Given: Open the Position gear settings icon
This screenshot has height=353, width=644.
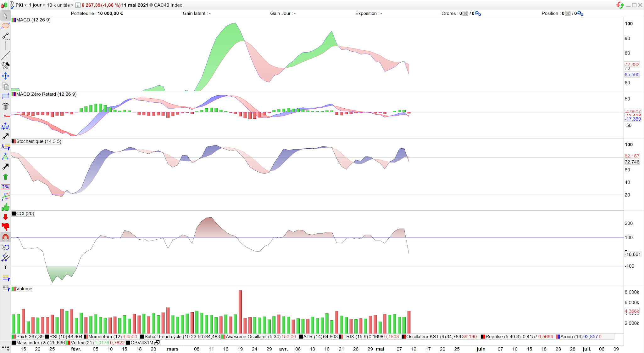Looking at the screenshot, I should pyautogui.click(x=580, y=13).
